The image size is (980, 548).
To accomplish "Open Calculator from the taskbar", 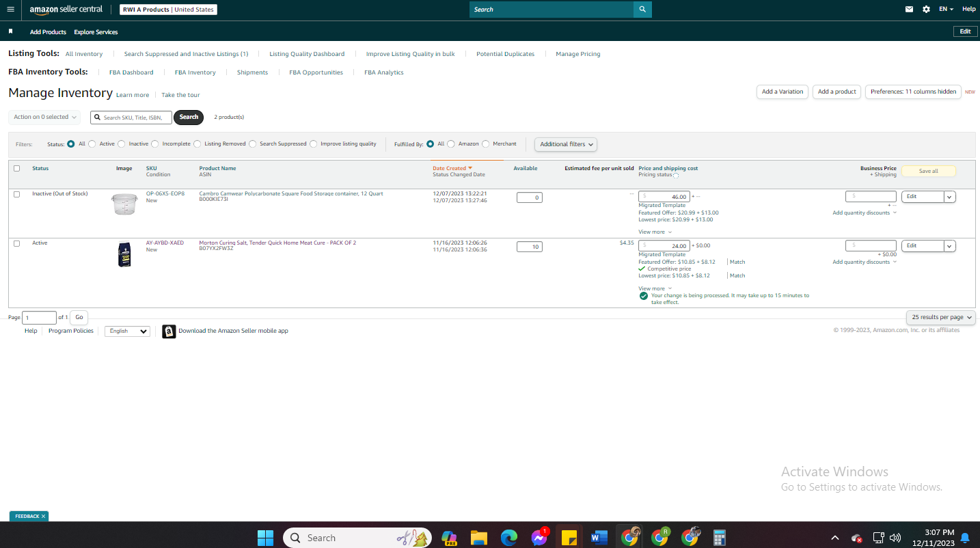I will (719, 538).
